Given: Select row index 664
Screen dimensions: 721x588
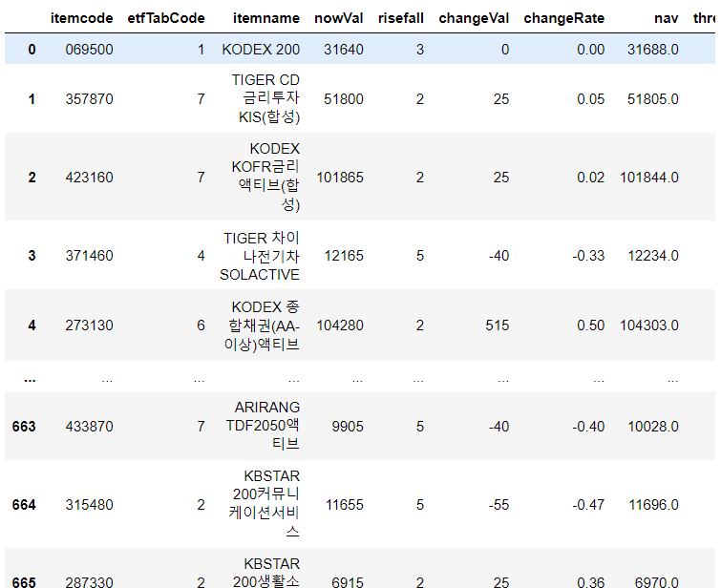Looking at the screenshot, I should click(x=24, y=504).
